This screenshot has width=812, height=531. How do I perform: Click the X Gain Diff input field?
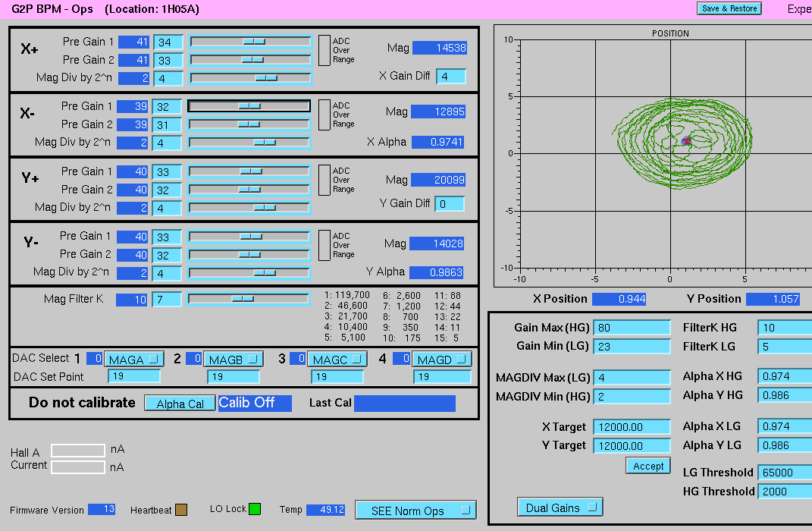[x=450, y=76]
